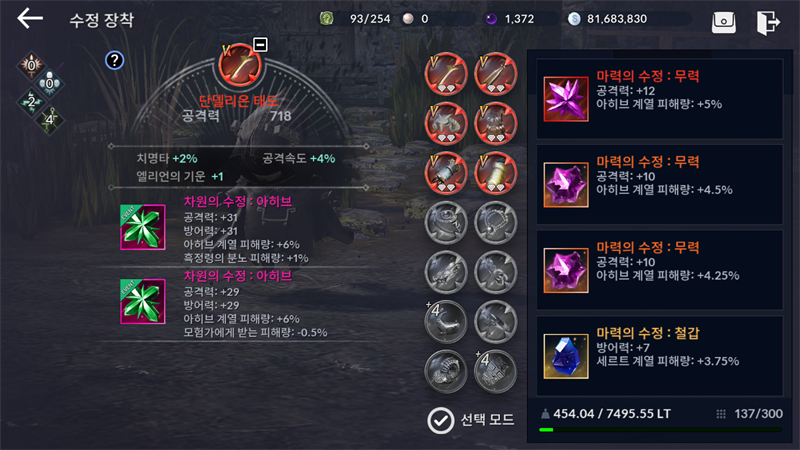Unequip item using the minus badge
This screenshot has height=450, width=800.
(260, 44)
